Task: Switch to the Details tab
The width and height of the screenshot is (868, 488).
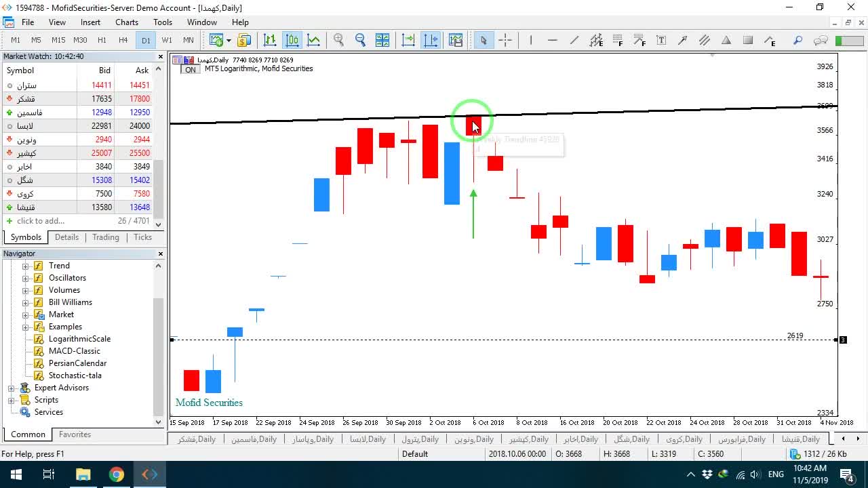Action: 66,237
